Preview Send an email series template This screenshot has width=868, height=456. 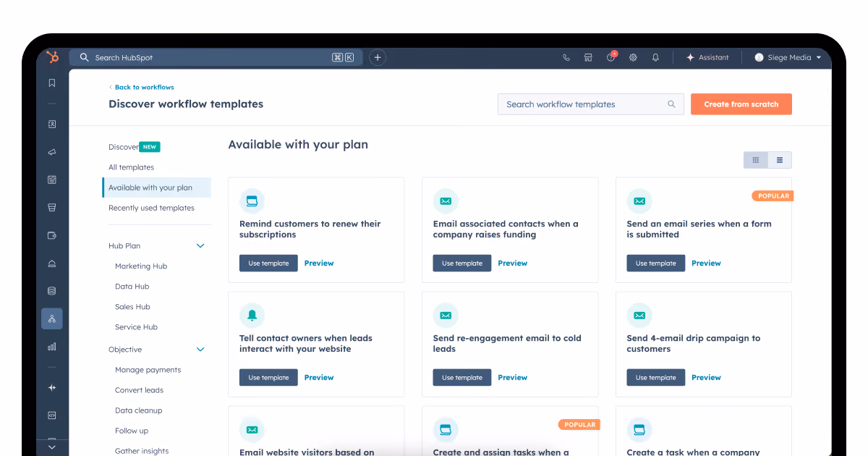click(x=706, y=263)
